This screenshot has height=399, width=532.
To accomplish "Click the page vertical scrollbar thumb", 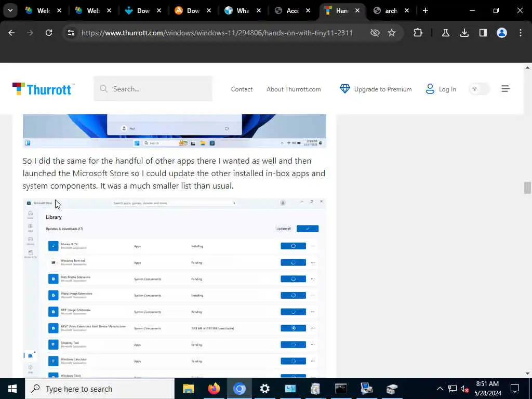I will [527, 188].
